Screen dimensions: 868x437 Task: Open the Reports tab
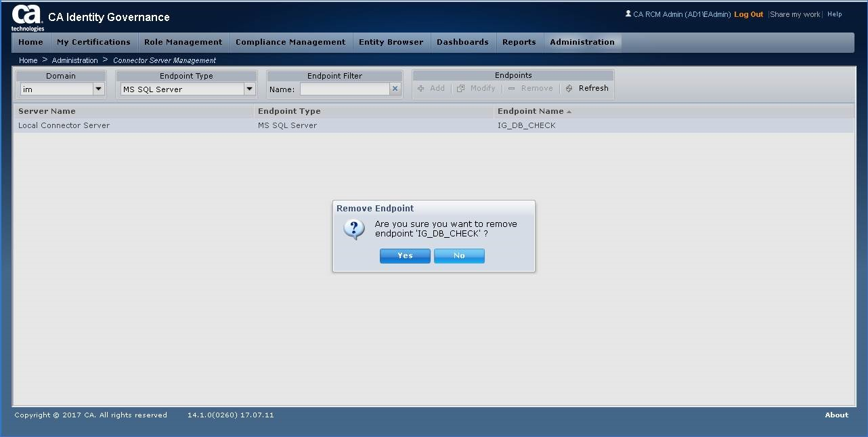click(x=519, y=42)
